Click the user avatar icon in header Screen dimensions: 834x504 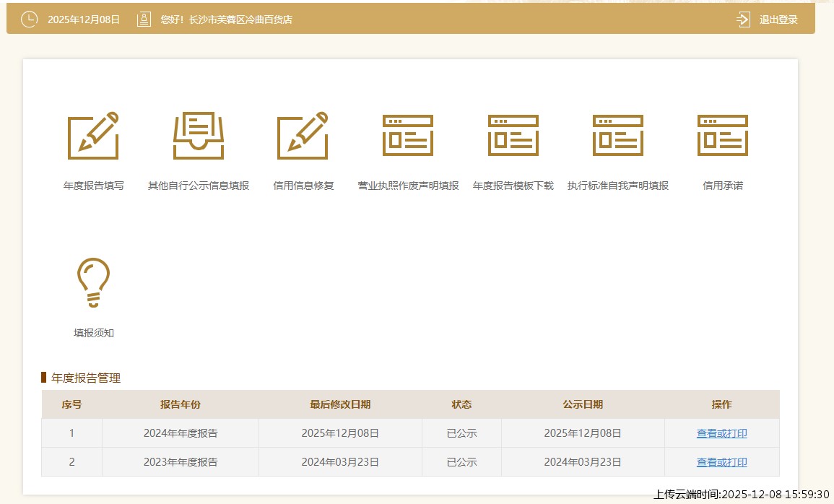pyautogui.click(x=144, y=19)
